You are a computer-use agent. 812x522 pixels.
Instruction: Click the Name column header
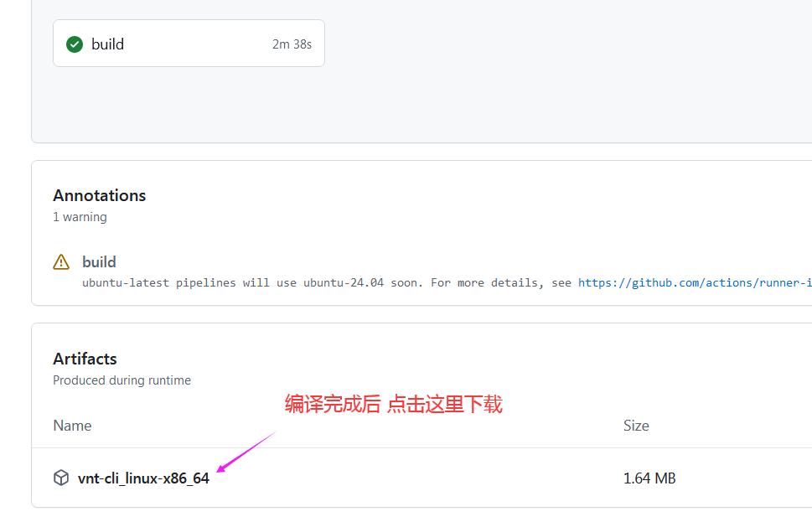pyautogui.click(x=73, y=426)
